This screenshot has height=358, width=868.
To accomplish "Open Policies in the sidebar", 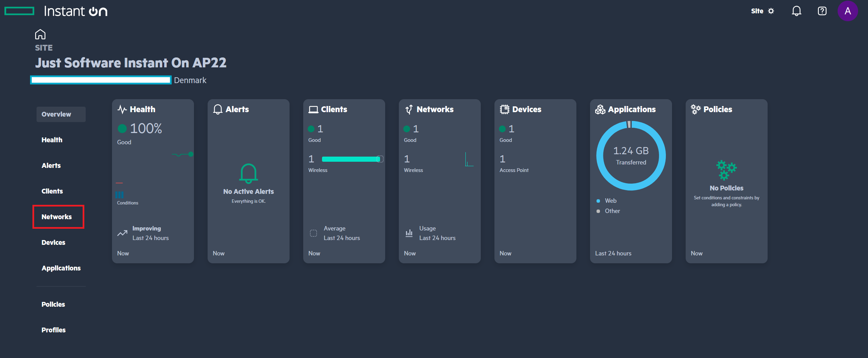I will (x=53, y=304).
